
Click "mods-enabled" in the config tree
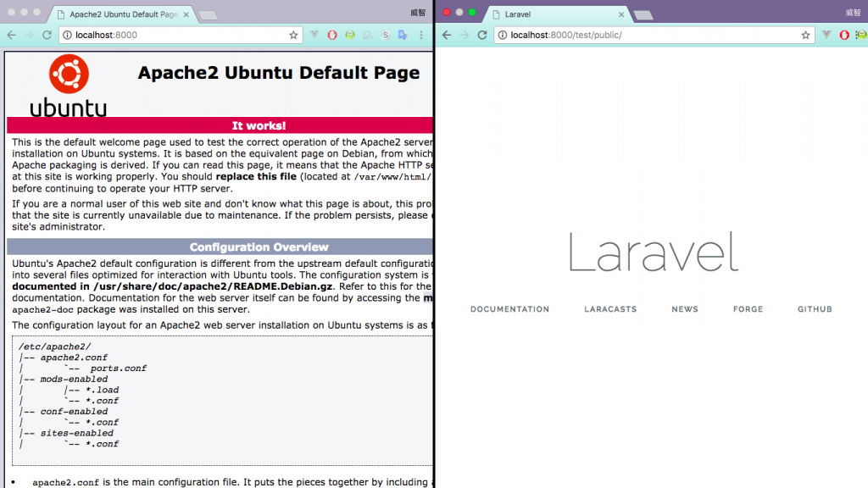pyautogui.click(x=74, y=379)
